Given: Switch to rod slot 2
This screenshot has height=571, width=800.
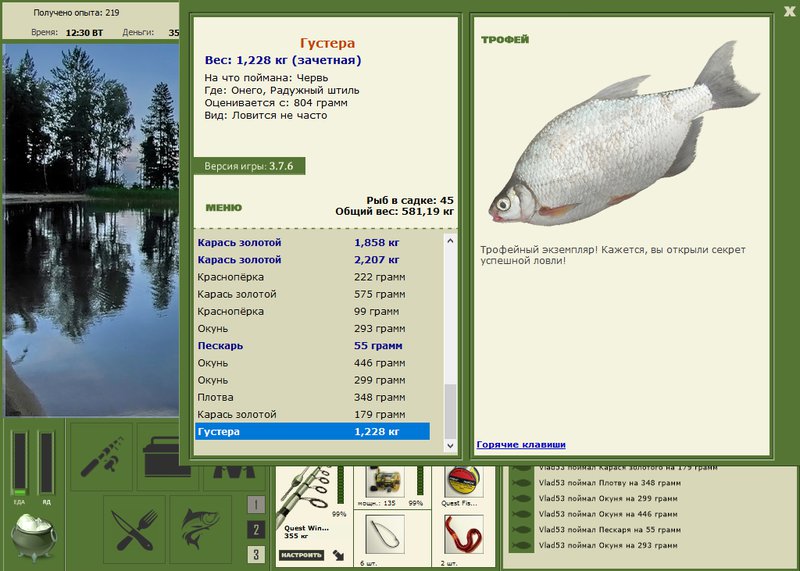Looking at the screenshot, I should 257,530.
